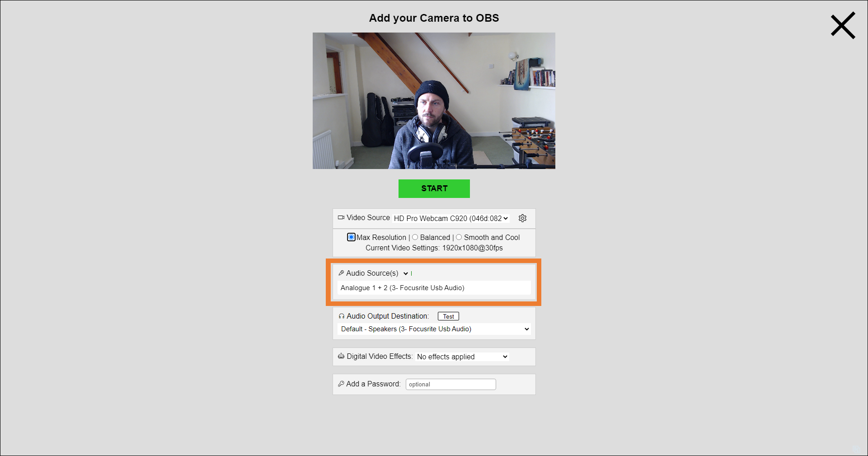Select the Max Resolution radio option
868x456 pixels.
(351, 237)
